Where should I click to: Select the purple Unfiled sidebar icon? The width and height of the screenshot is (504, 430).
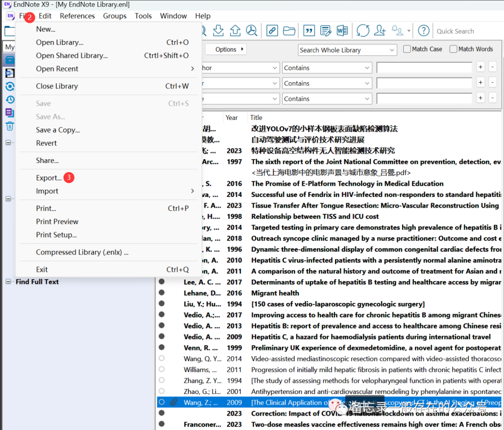click(10, 113)
